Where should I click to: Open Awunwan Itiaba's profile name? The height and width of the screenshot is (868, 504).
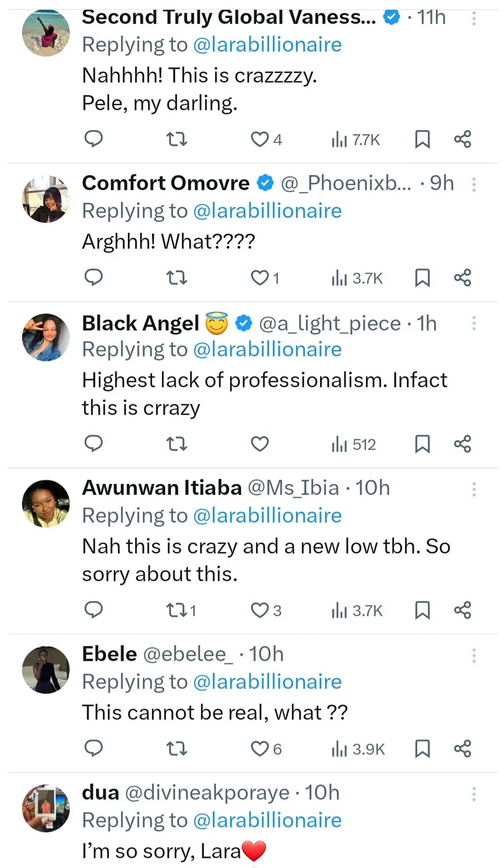[x=161, y=488]
